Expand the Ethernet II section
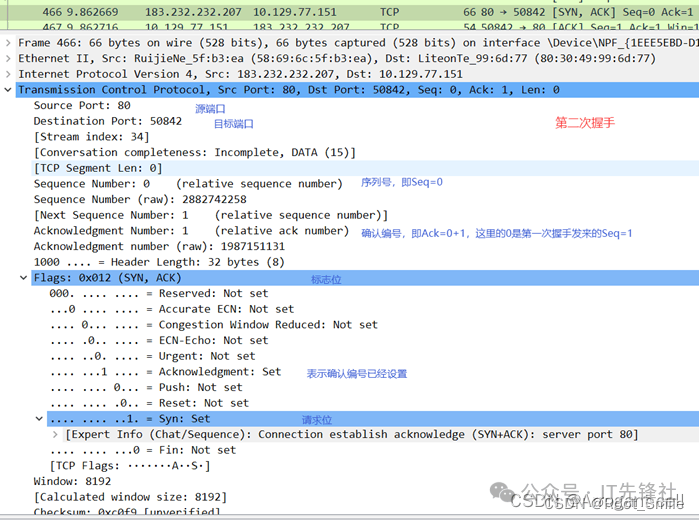The height and width of the screenshot is (520, 699). (x=9, y=59)
